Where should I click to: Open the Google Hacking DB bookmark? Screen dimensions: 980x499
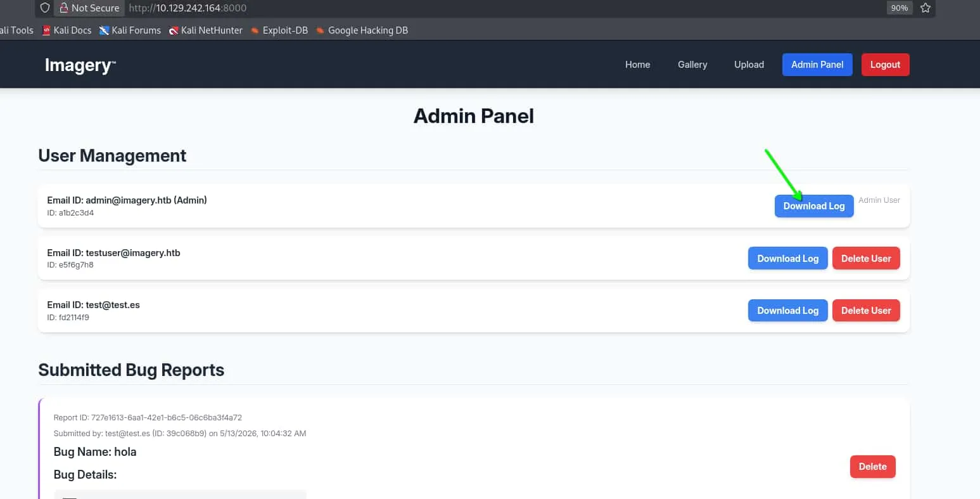pos(362,30)
